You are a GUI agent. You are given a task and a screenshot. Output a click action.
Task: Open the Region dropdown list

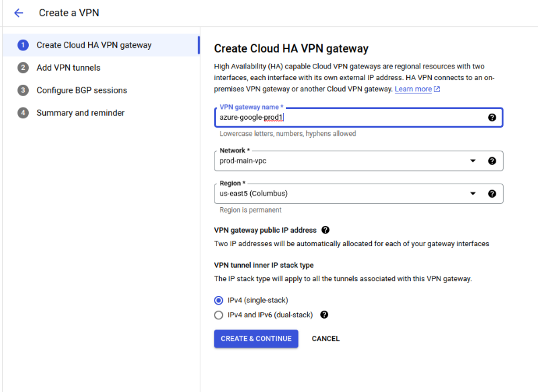(473, 194)
